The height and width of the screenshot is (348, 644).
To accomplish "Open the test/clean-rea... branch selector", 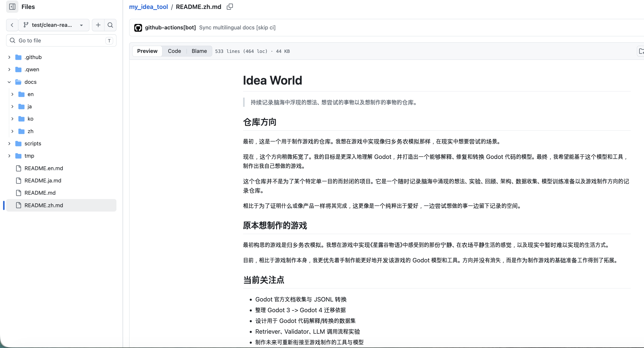I will click(x=54, y=25).
